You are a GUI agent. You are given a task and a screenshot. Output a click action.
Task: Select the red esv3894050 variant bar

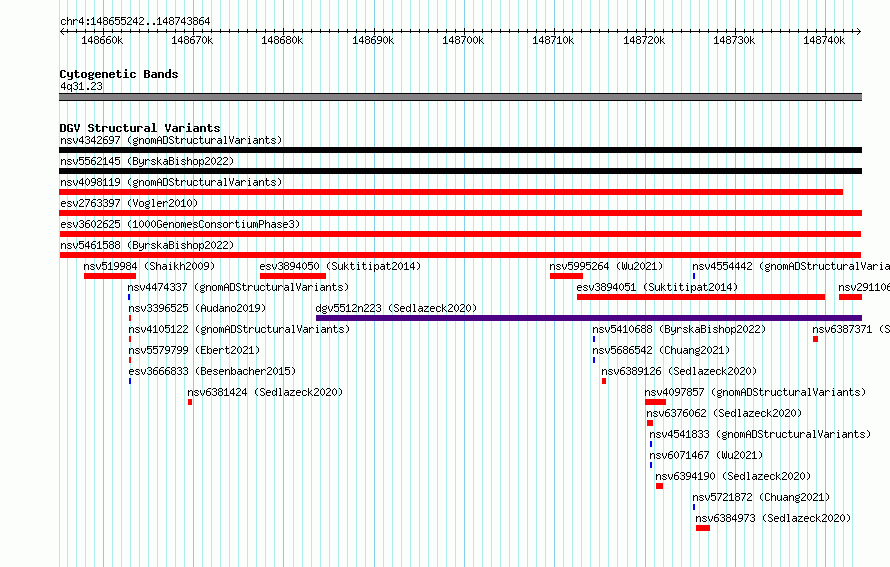[293, 276]
